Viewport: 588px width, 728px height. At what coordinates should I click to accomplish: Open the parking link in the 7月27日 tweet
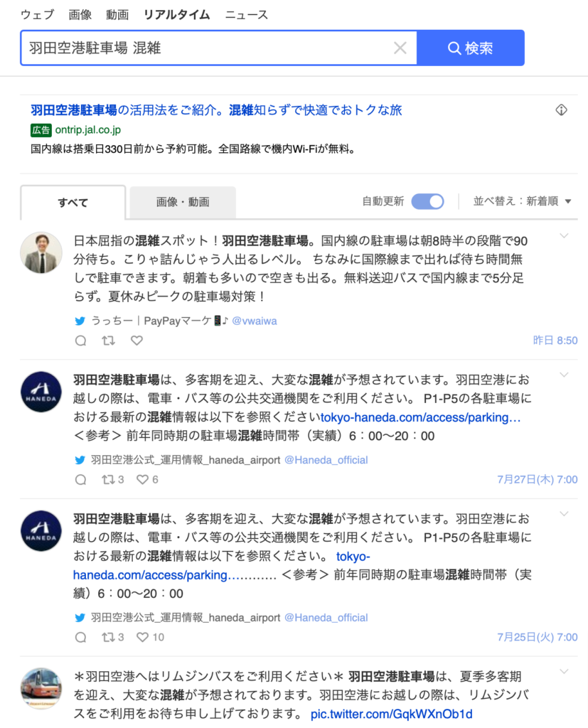(420, 417)
